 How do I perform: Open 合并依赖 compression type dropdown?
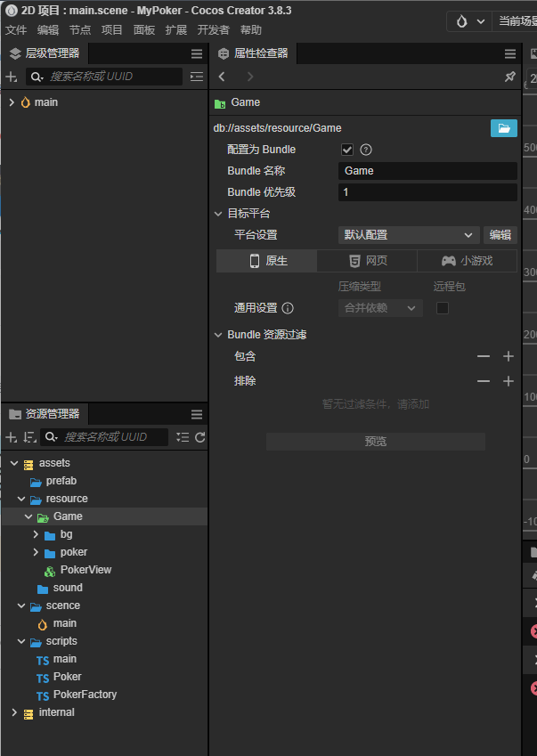[x=380, y=308]
